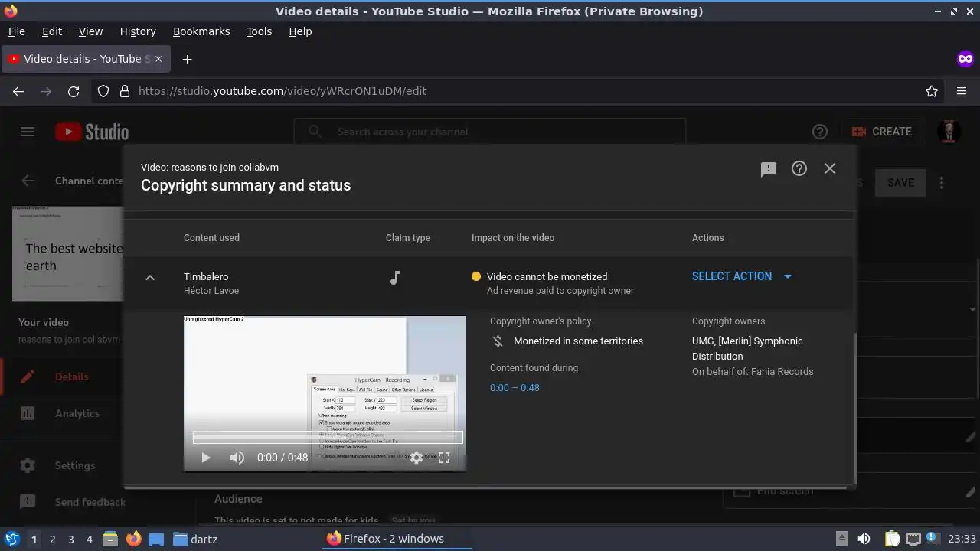This screenshot has width=980, height=551.
Task: Open a new browser tab
Action: click(x=187, y=59)
